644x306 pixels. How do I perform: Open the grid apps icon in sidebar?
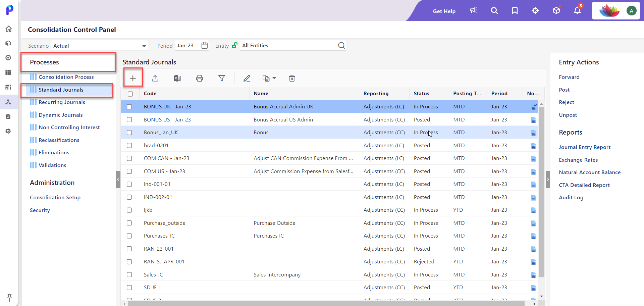[8, 72]
